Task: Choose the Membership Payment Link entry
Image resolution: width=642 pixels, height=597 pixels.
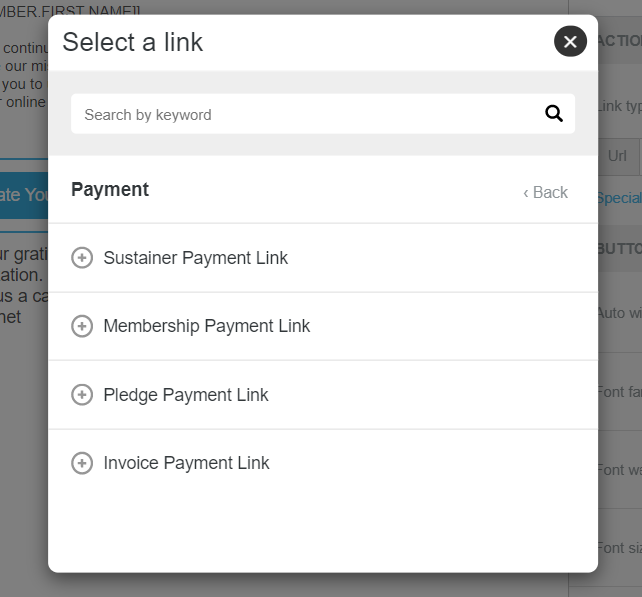Action: pyautogui.click(x=323, y=326)
